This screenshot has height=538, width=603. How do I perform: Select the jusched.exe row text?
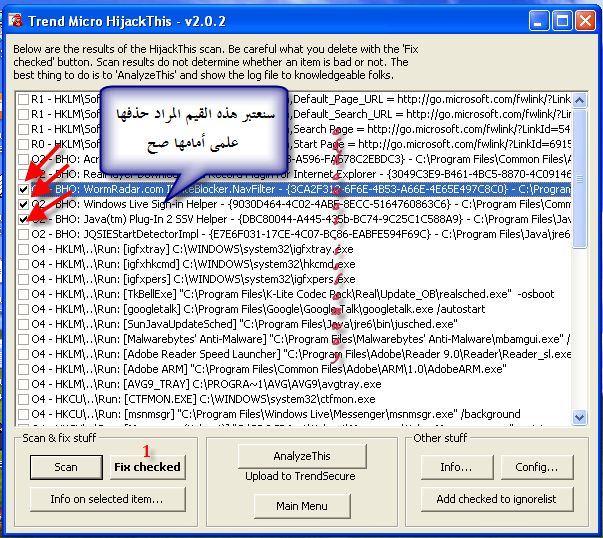point(244,324)
